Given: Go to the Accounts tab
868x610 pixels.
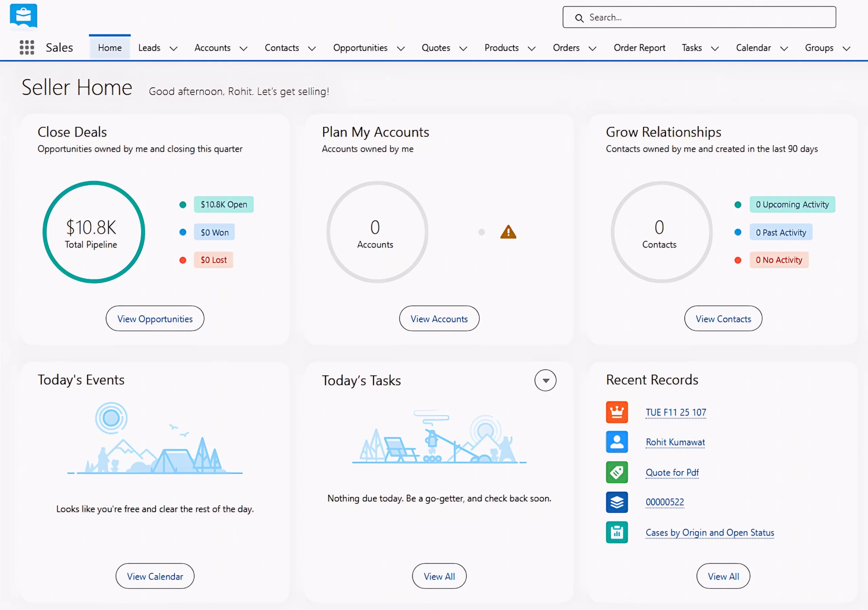Looking at the screenshot, I should [x=213, y=48].
